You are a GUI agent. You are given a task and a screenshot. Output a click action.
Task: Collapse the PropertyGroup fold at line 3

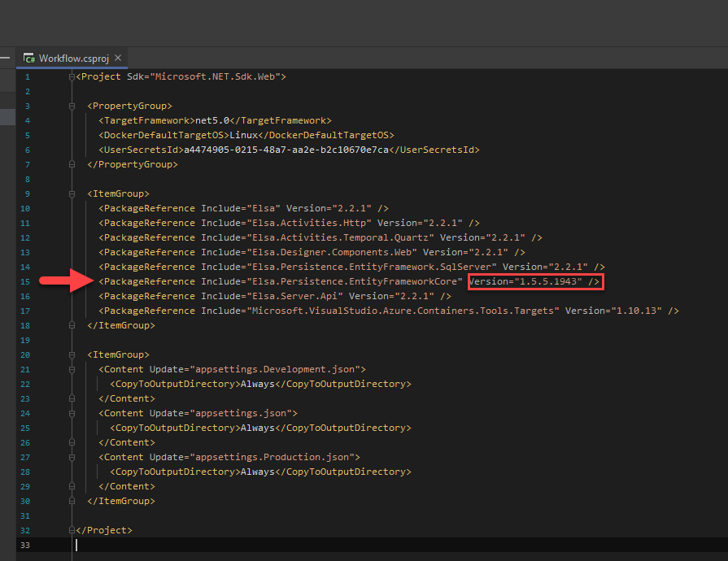72,107
